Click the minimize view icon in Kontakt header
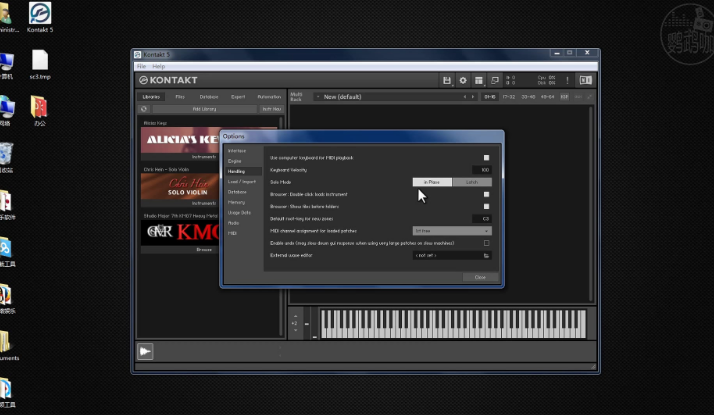Image resolution: width=714 pixels, height=415 pixels. tap(495, 81)
